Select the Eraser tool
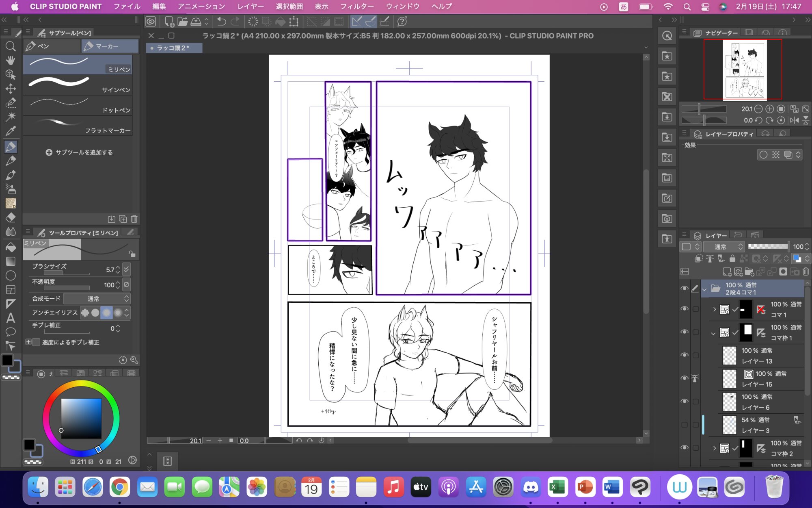812x508 pixels. click(x=11, y=217)
